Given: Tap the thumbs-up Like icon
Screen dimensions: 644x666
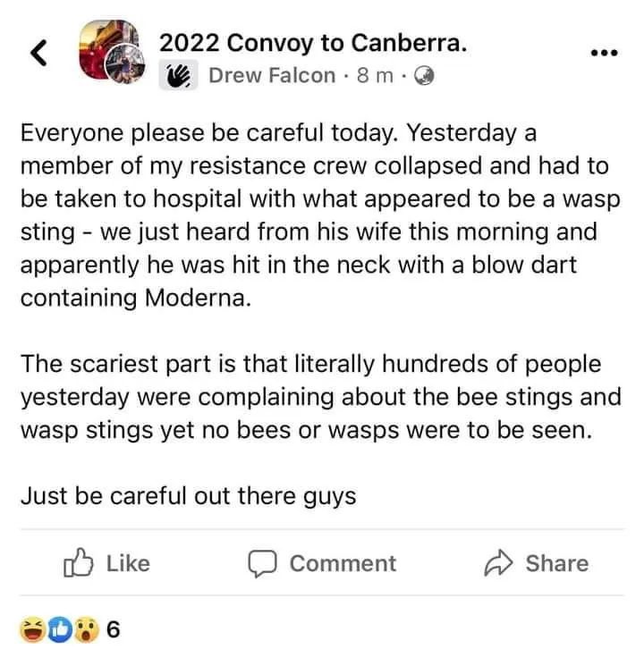Looking at the screenshot, I should (x=79, y=562).
